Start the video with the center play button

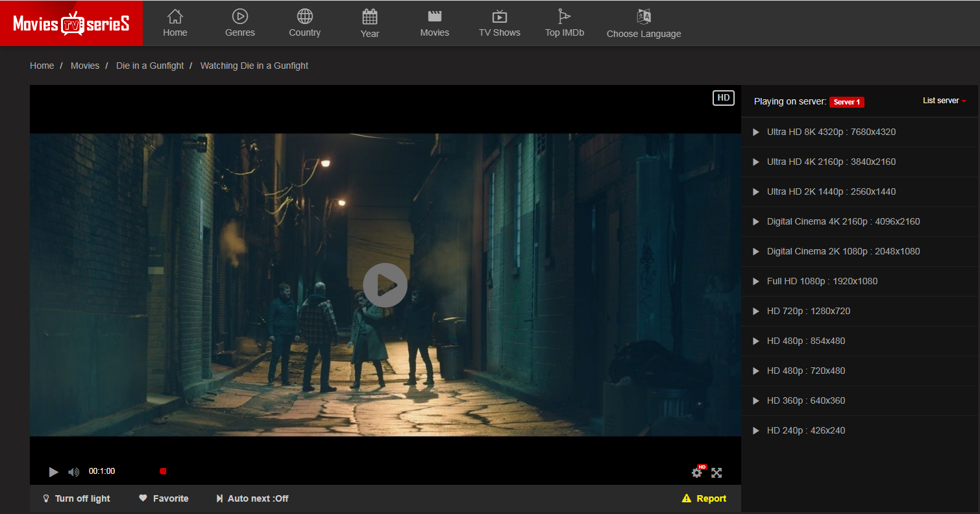click(x=386, y=285)
